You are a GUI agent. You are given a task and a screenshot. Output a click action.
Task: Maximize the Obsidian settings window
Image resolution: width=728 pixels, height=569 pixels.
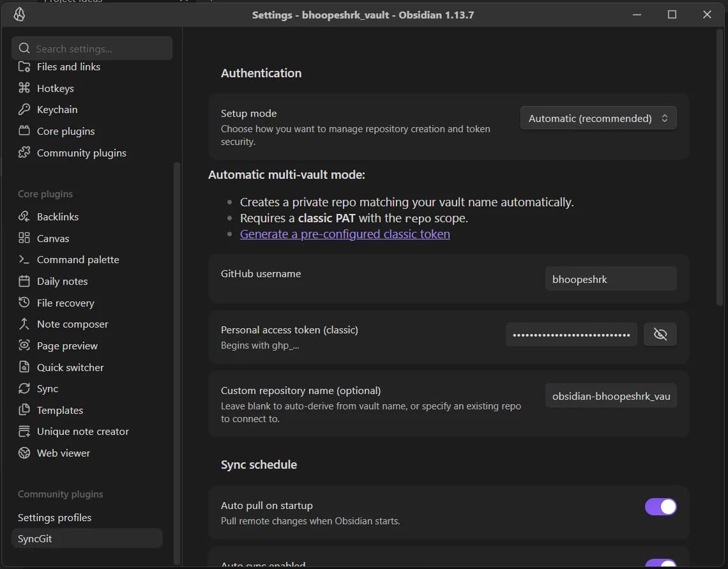[x=671, y=15]
